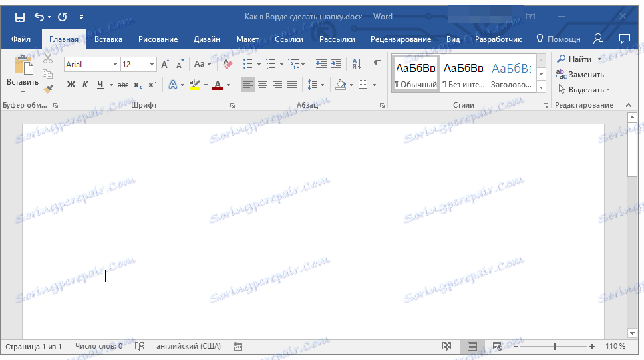The image size is (644, 360).
Task: Apply the yellow text highlight color
Action: (195, 85)
